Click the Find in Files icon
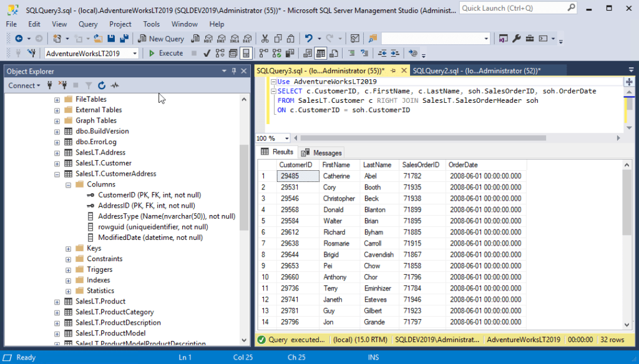The height and width of the screenshot is (364, 639). click(x=373, y=39)
